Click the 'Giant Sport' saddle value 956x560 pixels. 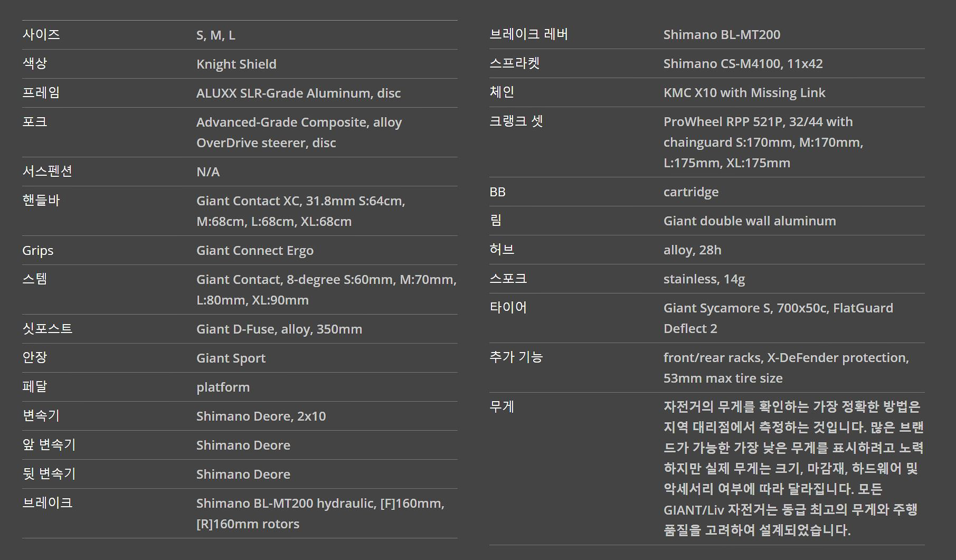tap(231, 358)
